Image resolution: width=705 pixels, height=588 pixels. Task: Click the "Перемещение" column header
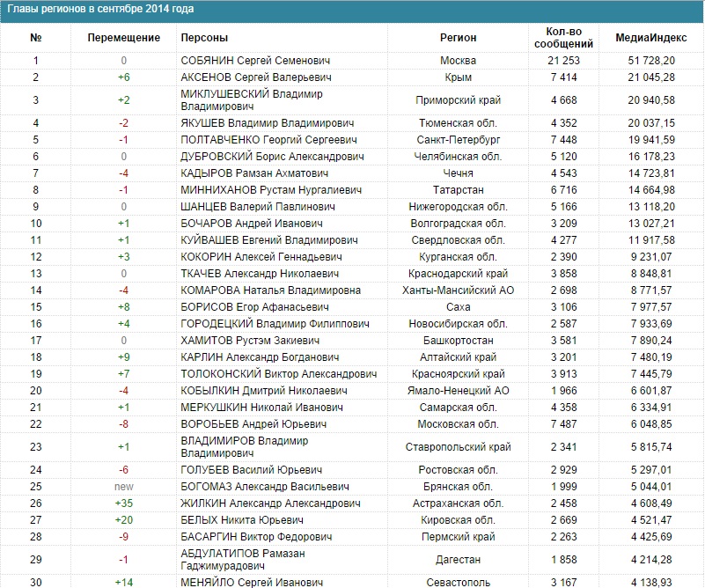pos(124,38)
